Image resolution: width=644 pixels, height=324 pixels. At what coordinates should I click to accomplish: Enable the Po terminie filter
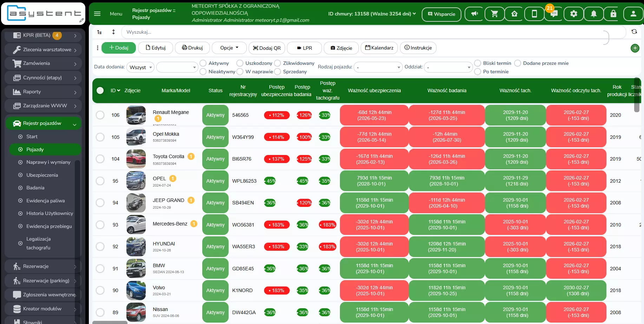478,72
